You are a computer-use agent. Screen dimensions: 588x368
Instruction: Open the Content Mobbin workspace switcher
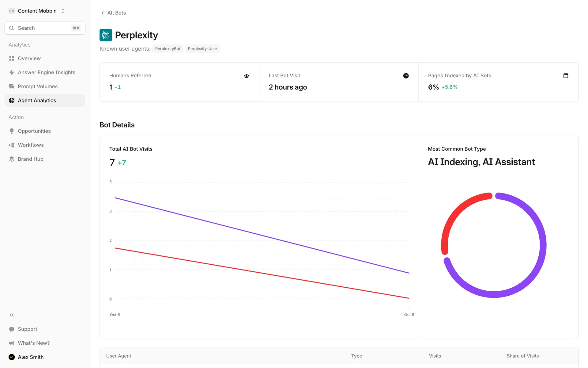click(37, 11)
